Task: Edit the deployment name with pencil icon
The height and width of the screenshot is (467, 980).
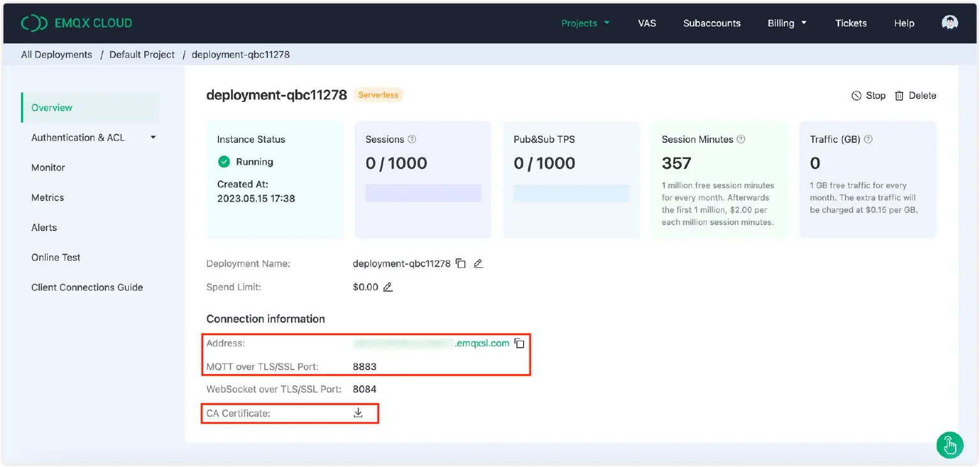Action: (478, 263)
